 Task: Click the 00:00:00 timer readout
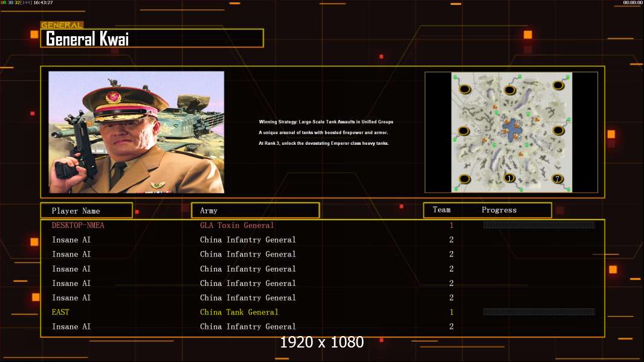(633, 2)
